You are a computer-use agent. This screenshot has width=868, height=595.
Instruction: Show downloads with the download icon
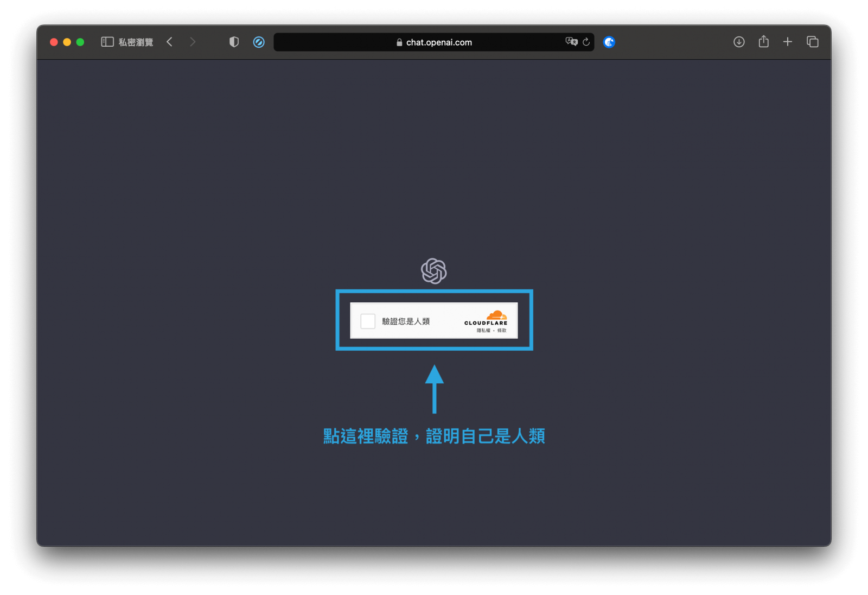(x=739, y=42)
